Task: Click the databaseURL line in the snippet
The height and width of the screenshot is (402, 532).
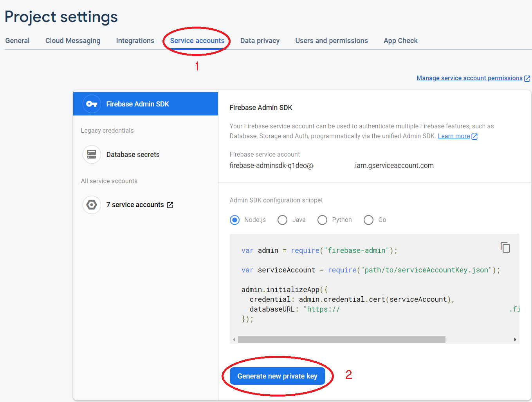Action: (384, 309)
